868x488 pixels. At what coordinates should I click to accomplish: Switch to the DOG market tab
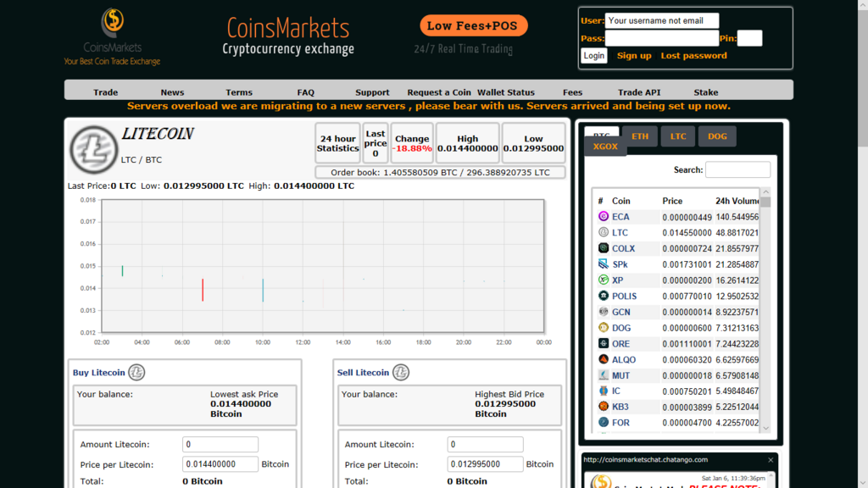(717, 136)
